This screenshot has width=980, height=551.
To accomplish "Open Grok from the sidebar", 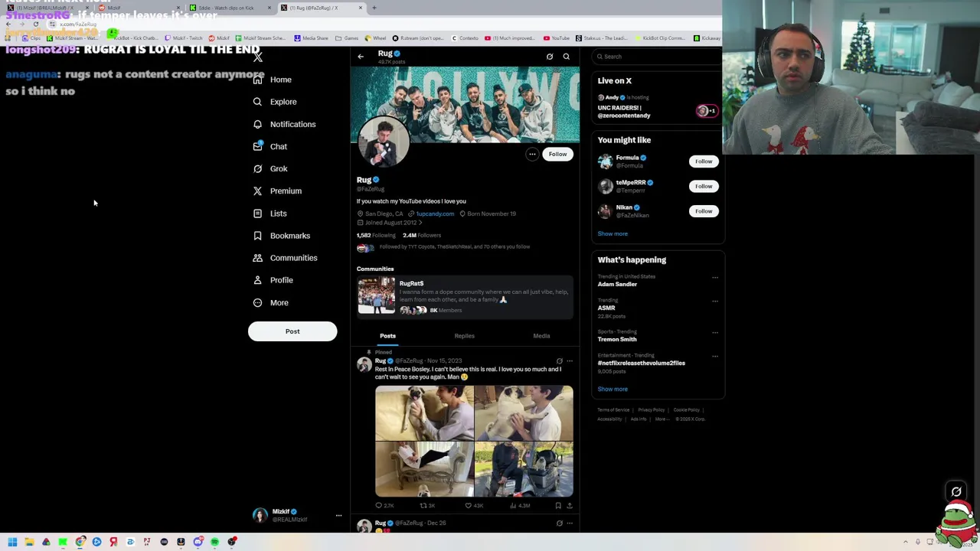I will pyautogui.click(x=270, y=168).
